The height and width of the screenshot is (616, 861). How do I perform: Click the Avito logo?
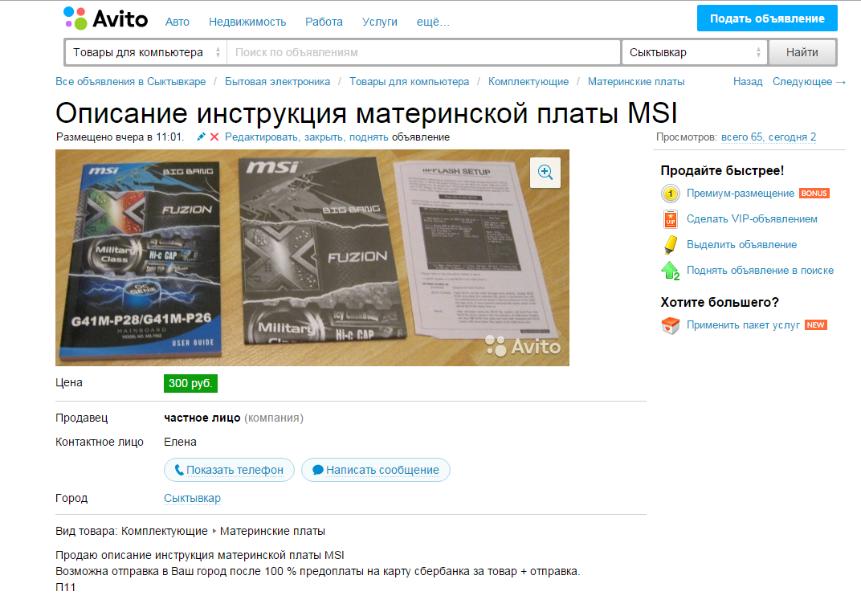click(105, 20)
